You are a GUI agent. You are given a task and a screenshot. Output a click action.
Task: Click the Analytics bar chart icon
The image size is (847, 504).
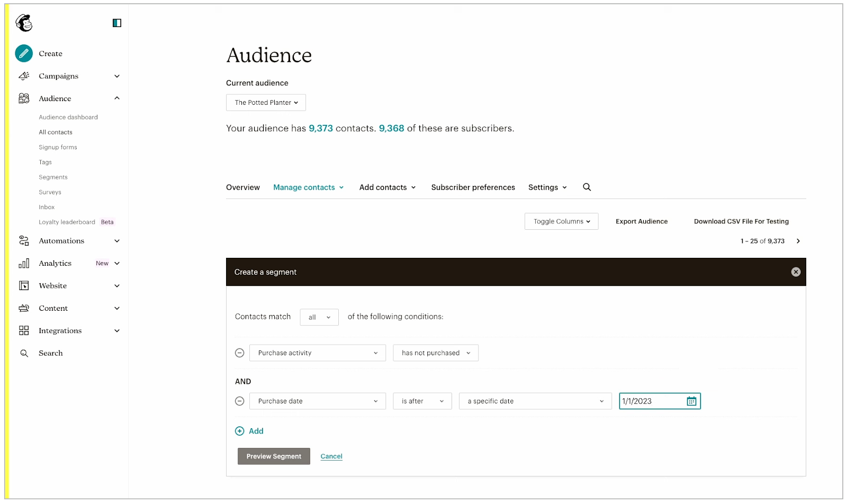[x=24, y=263]
